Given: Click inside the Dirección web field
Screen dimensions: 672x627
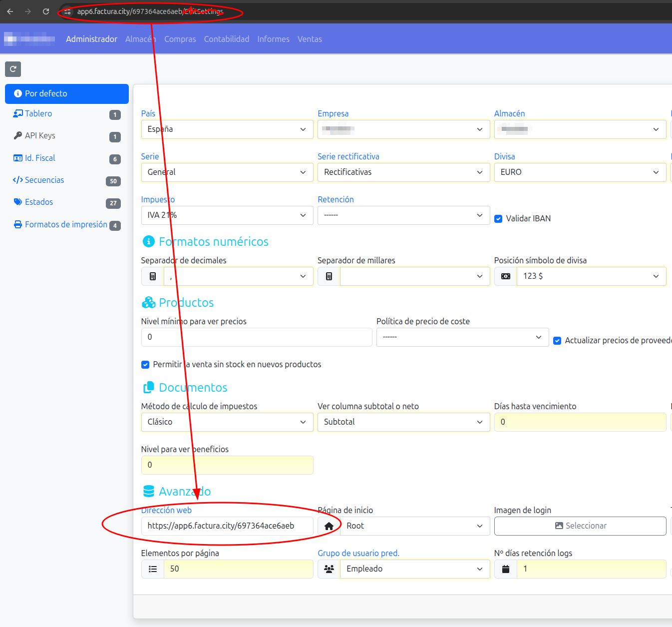Looking at the screenshot, I should [x=227, y=526].
